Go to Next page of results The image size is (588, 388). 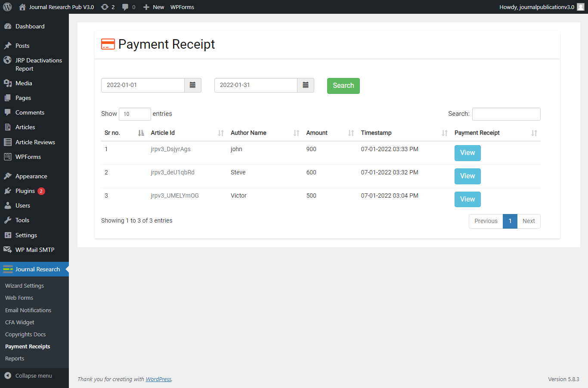click(x=529, y=221)
